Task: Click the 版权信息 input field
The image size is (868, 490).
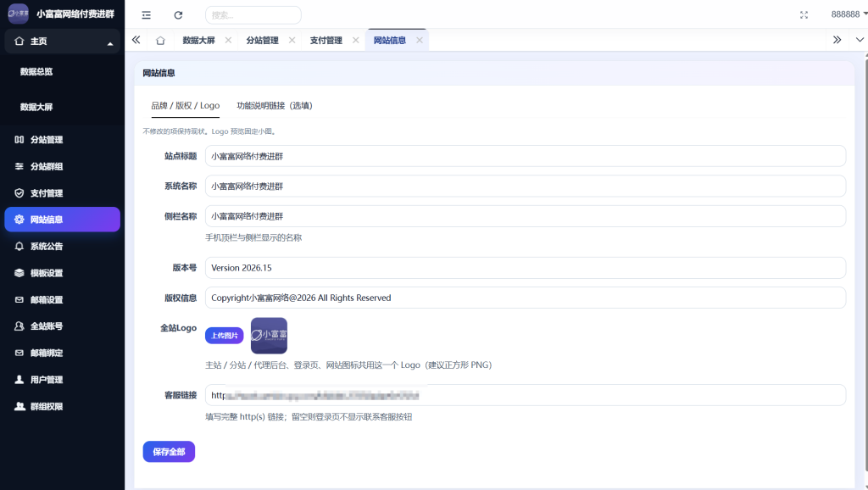Action: [526, 298]
